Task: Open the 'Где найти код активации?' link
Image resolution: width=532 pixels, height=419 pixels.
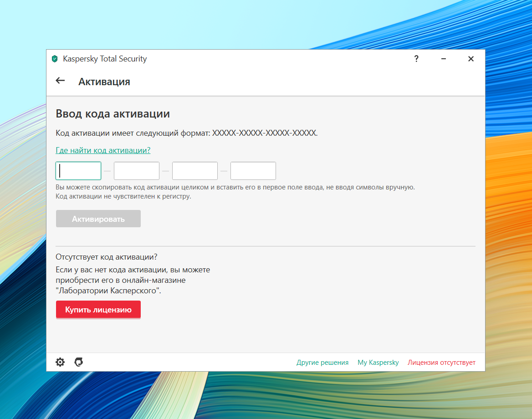Action: pyautogui.click(x=103, y=150)
